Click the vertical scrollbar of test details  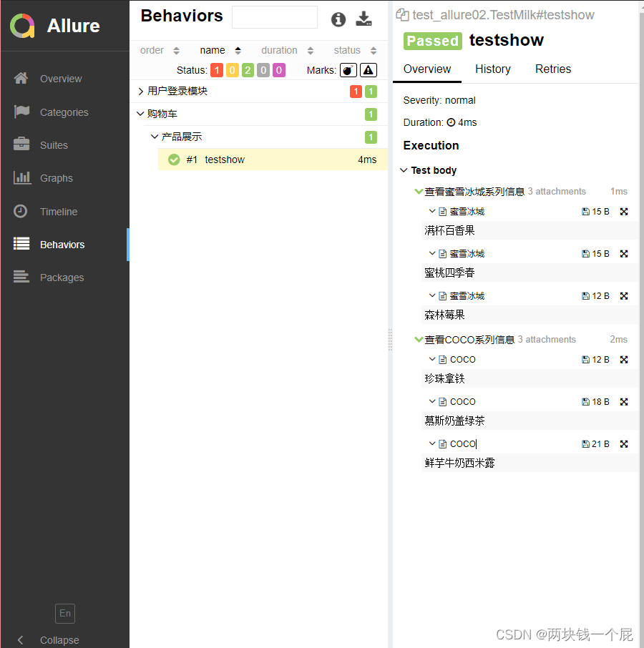click(x=641, y=330)
